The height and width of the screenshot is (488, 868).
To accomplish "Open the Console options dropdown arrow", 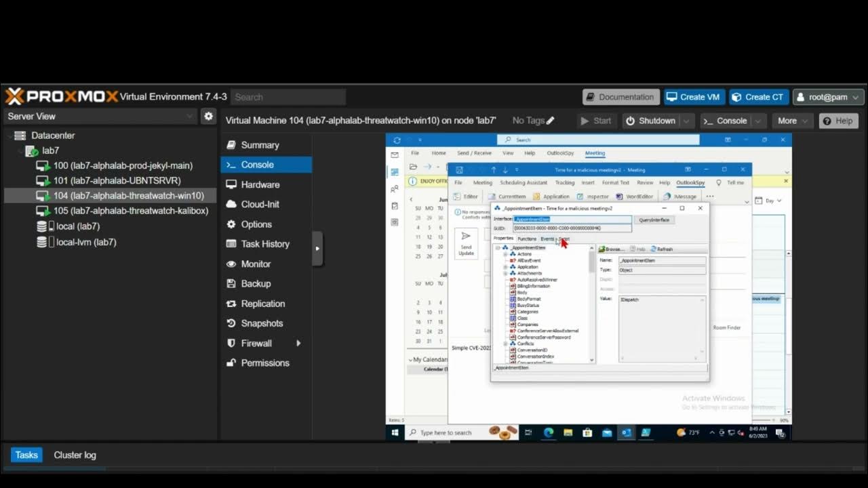I will coord(758,121).
